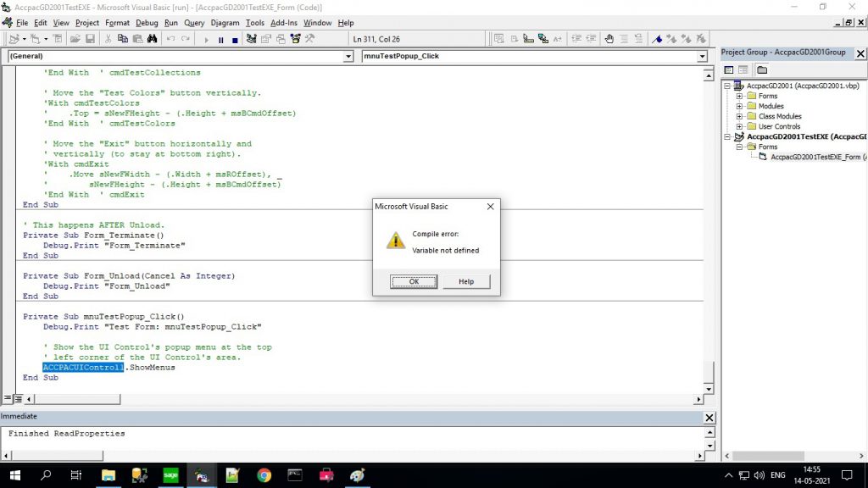Viewport: 868px width, 488px height.
Task: Click the Undo arrow icon
Action: tap(170, 39)
